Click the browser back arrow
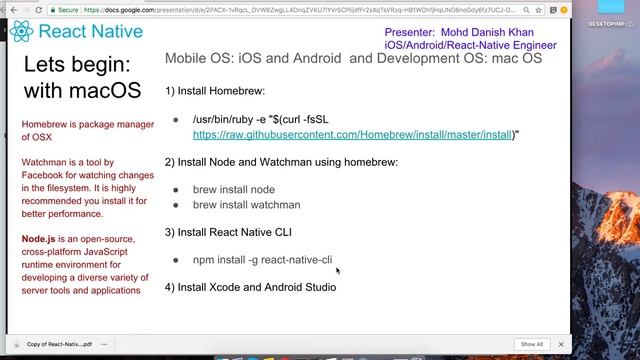Screen dimensions: 640x360 [14, 10]
